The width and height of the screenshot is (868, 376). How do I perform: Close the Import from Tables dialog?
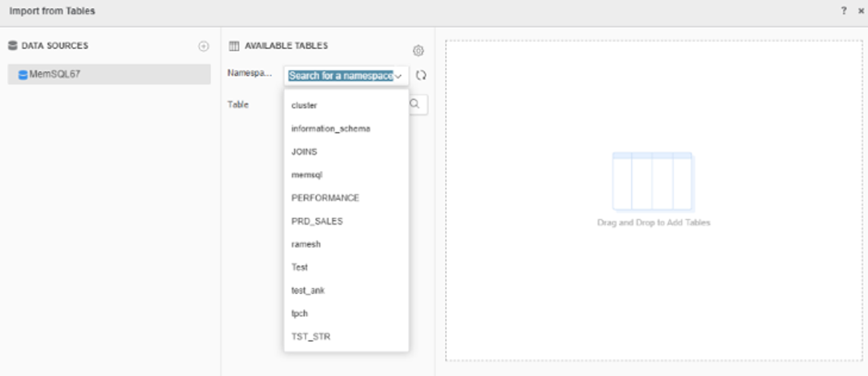[860, 9]
